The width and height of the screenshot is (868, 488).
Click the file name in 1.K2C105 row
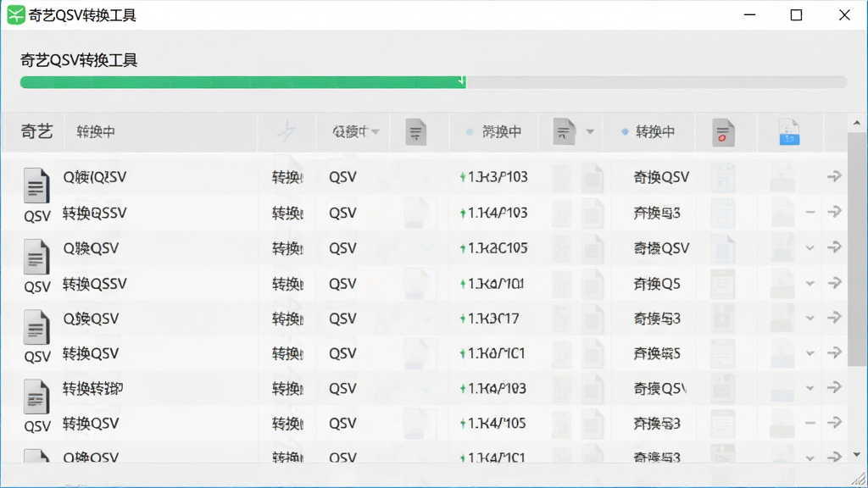tap(91, 248)
